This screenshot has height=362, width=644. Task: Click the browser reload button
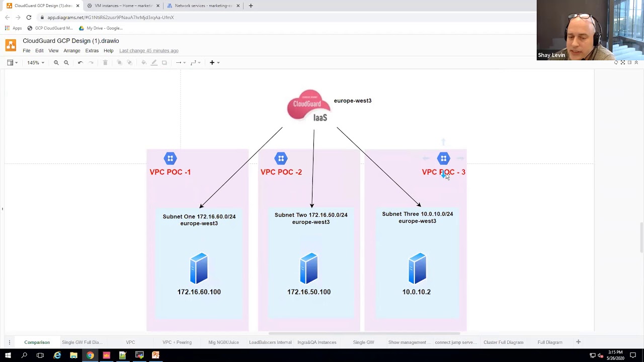coord(29,17)
